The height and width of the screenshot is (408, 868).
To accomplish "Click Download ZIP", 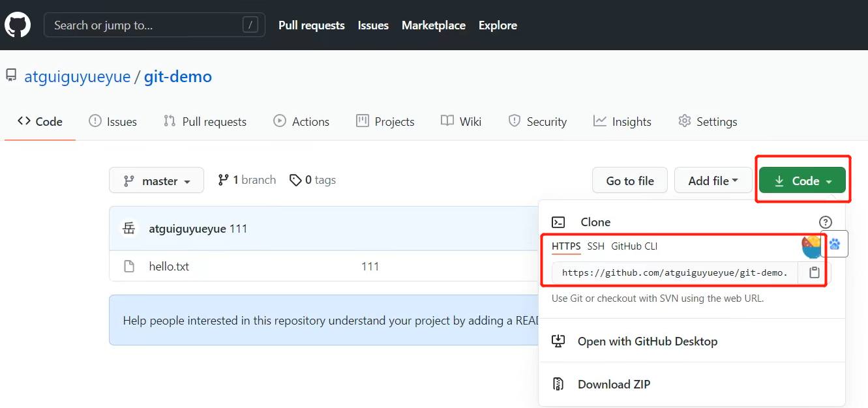I will point(614,385).
